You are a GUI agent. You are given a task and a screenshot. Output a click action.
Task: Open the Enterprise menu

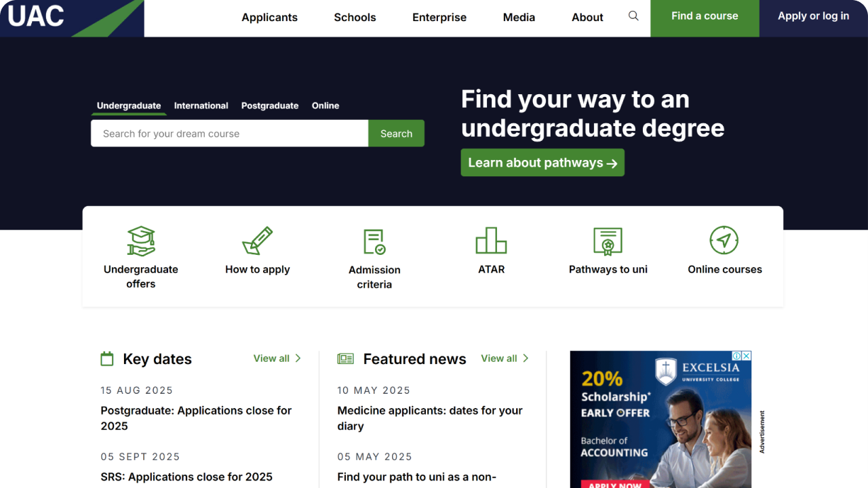click(x=439, y=18)
